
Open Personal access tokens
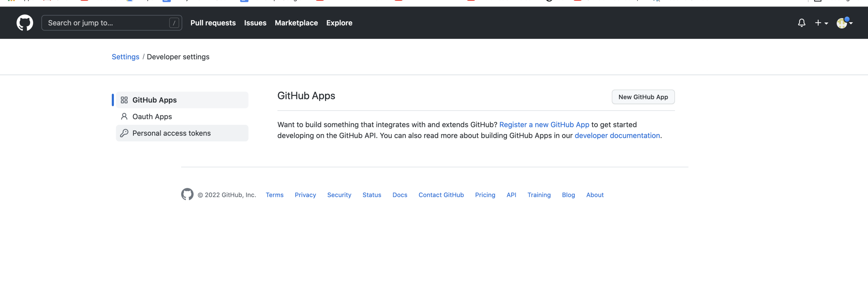182,133
